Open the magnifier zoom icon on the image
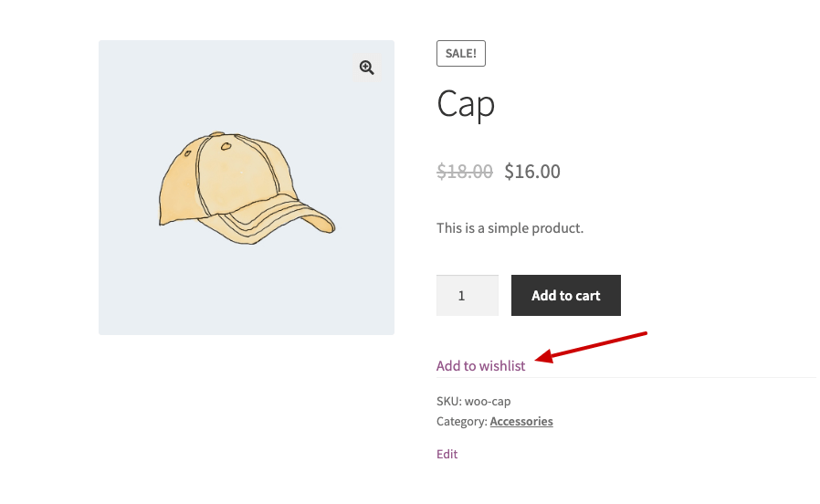The image size is (820, 504). 366,68
